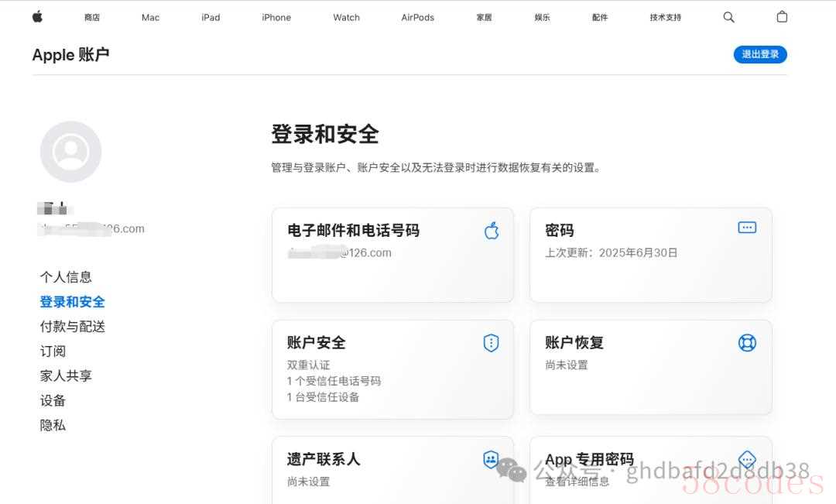
Task: Select 登录和安全 in the sidebar
Action: pos(73,302)
